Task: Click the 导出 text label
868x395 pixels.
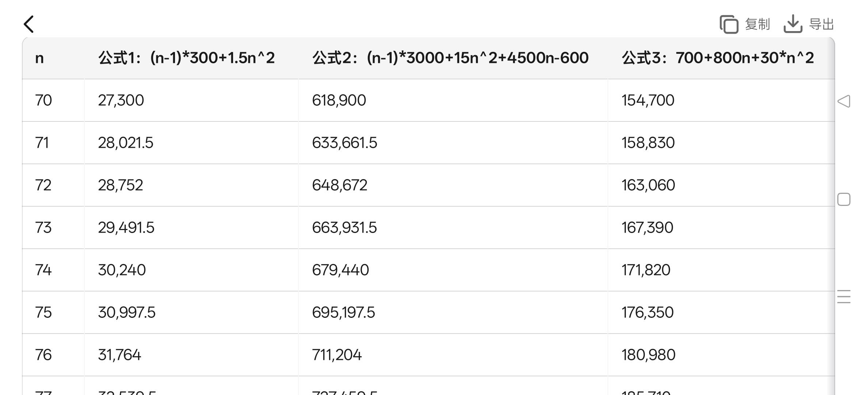Action: pyautogui.click(x=822, y=25)
